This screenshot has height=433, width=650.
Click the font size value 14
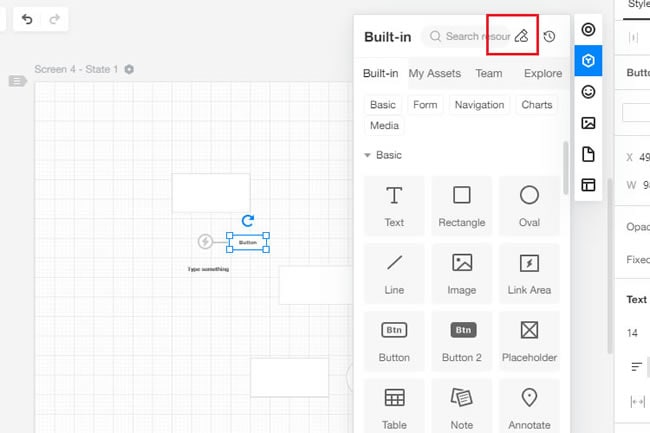click(632, 333)
